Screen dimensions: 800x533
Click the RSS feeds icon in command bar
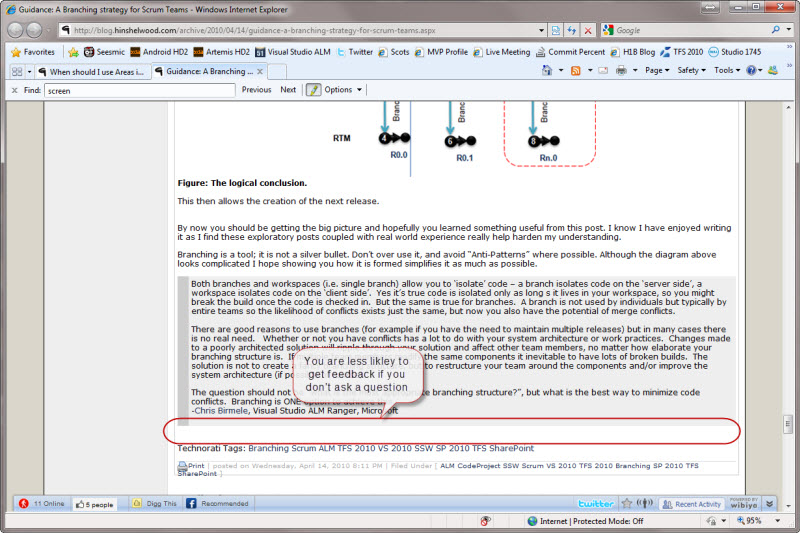pyautogui.click(x=577, y=71)
